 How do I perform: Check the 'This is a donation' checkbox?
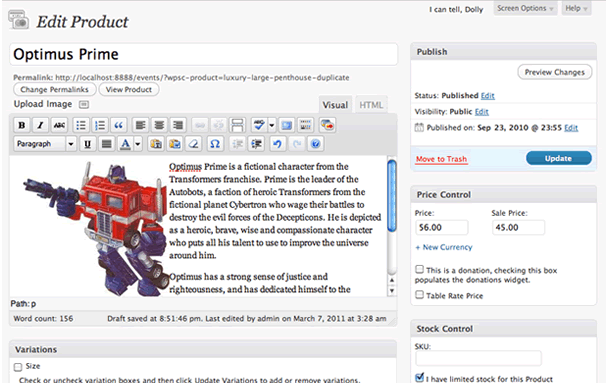tap(419, 269)
